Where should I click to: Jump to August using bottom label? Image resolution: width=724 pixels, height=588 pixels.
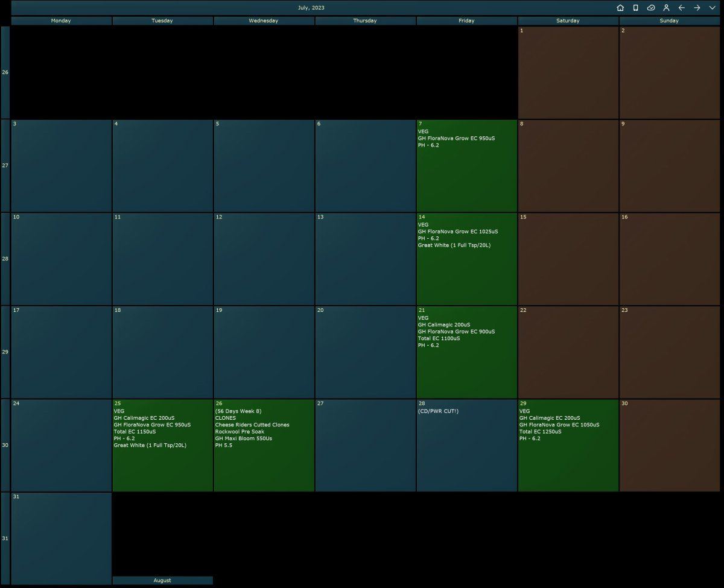[x=162, y=580]
